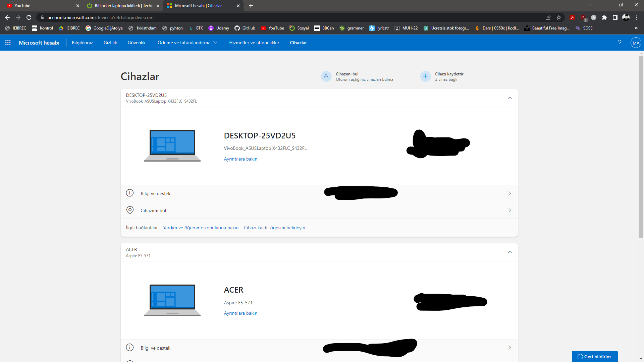Collapse the ACER device card
Screen dimensions: 644x362
[x=509, y=252]
